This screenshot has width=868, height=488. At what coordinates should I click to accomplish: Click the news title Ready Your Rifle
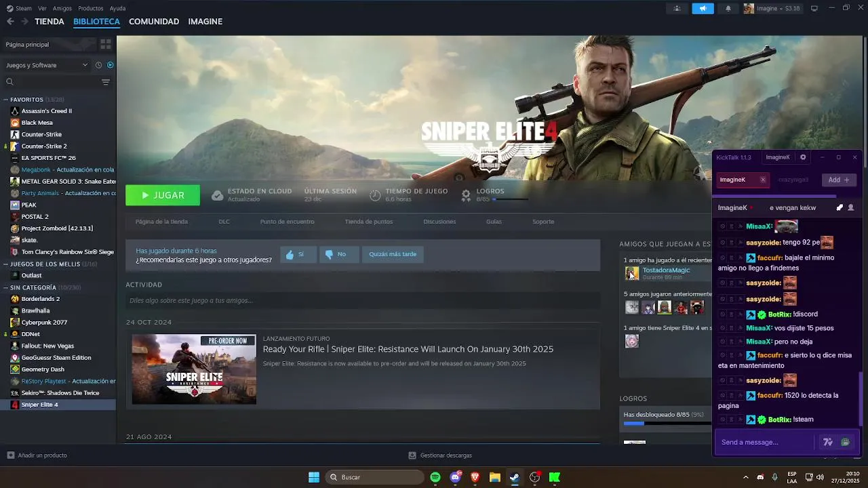pos(408,349)
